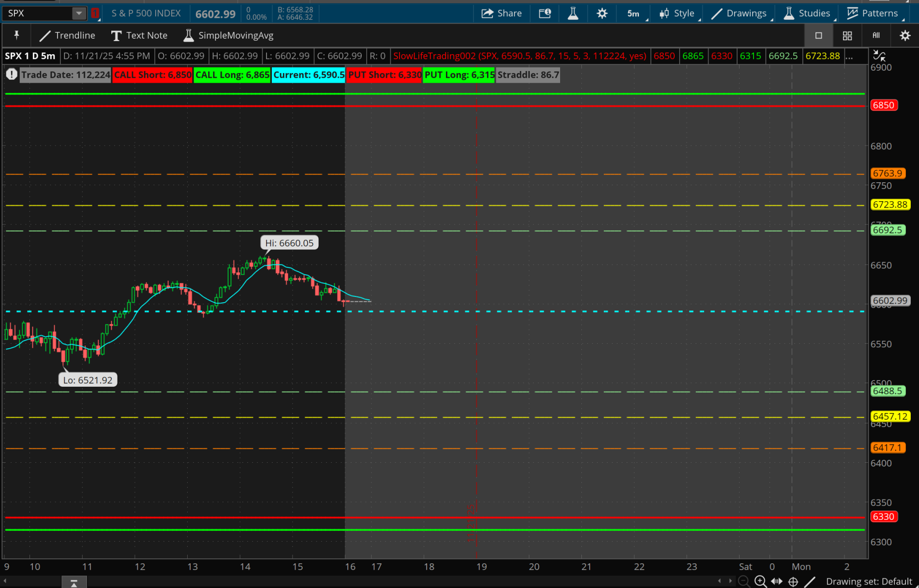The width and height of the screenshot is (919, 588).
Task: Open the 5m timeframe dropdown
Action: click(x=634, y=13)
